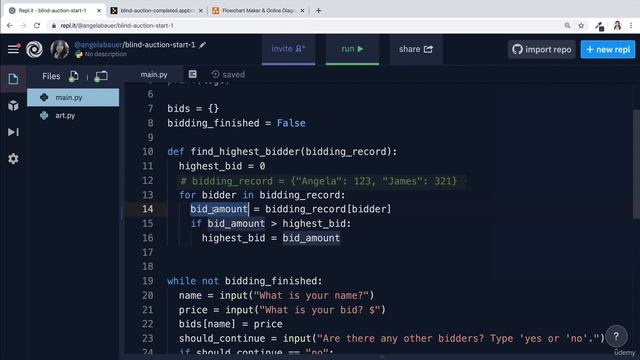Close the blind-auction-completed browser tab
This screenshot has height=360, width=640.
(200, 11)
